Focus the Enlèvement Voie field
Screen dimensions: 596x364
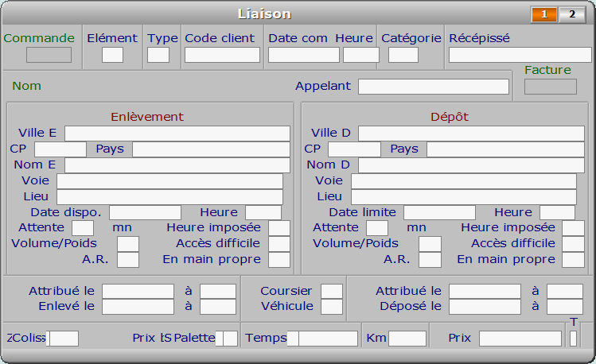[x=169, y=181]
